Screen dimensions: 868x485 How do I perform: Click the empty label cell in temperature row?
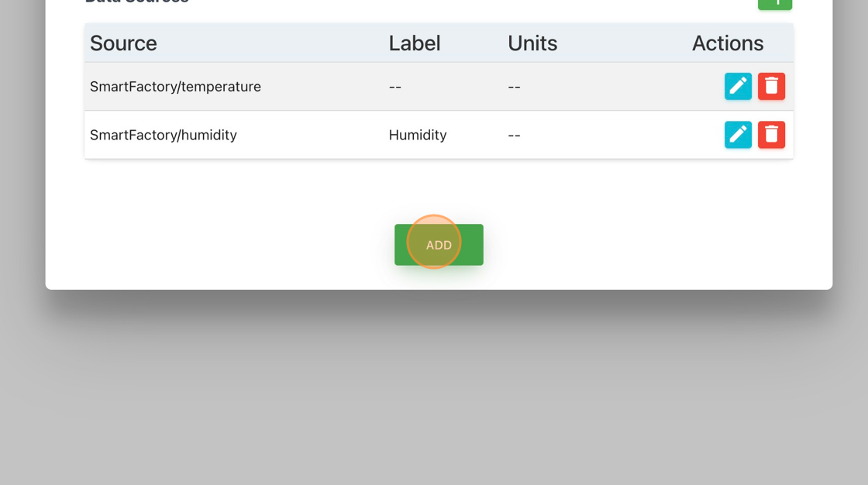[x=395, y=86]
